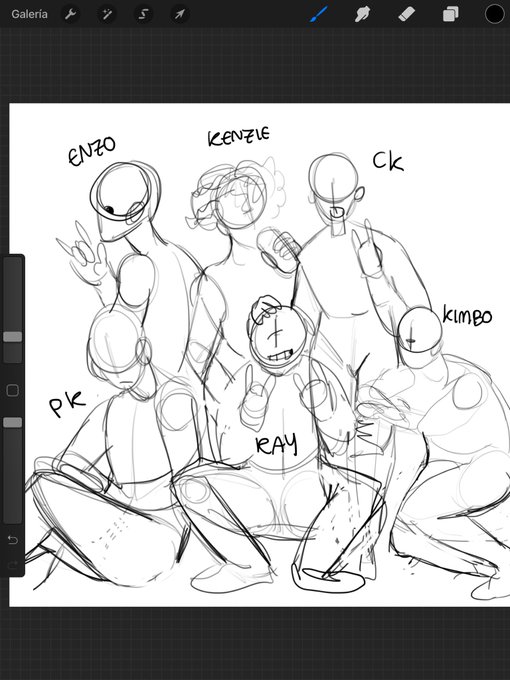Click the brush size slider handle
This screenshot has width=510, height=680.
[x=13, y=337]
